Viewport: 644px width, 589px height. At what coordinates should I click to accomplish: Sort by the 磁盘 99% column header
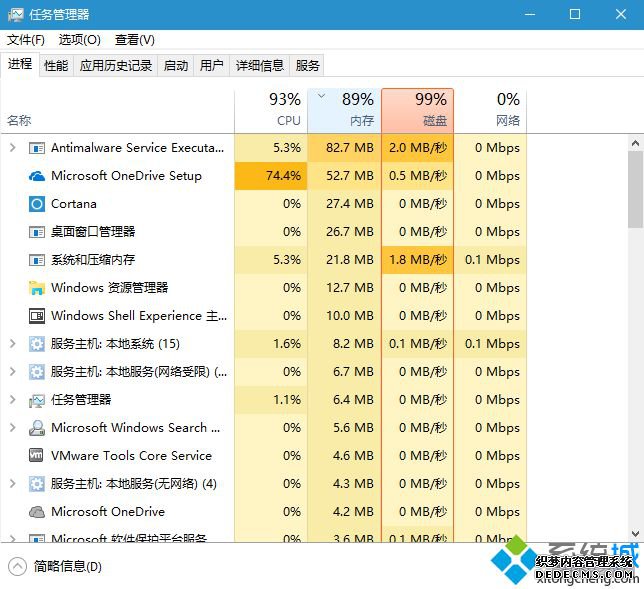pos(417,110)
